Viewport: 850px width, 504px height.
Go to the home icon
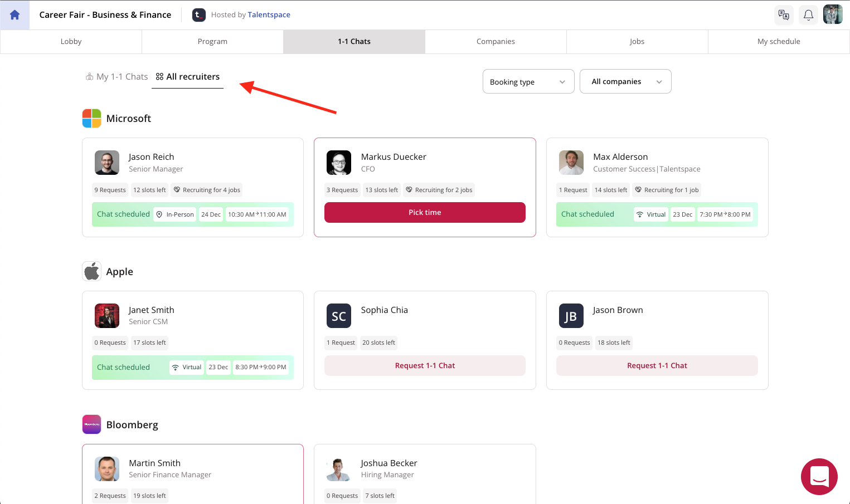click(15, 15)
